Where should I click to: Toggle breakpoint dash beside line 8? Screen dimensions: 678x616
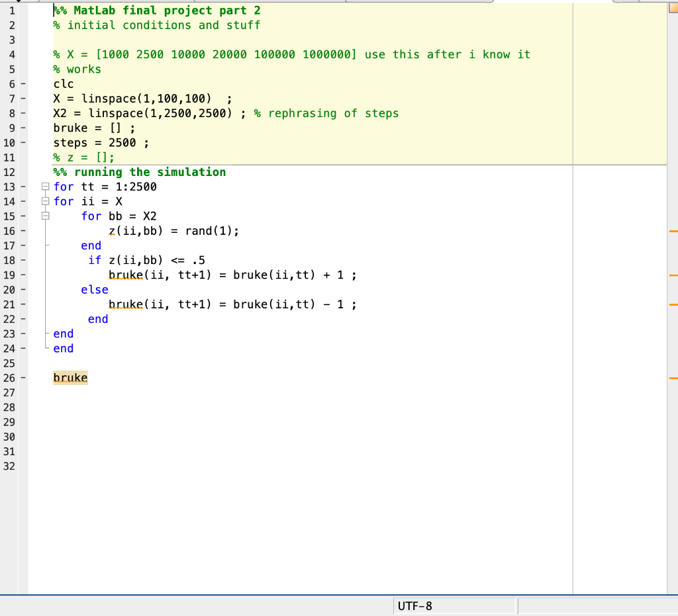pos(23,114)
